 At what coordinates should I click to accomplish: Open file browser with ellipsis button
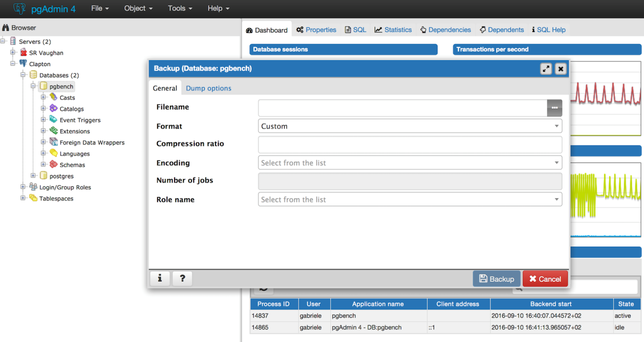(554, 108)
